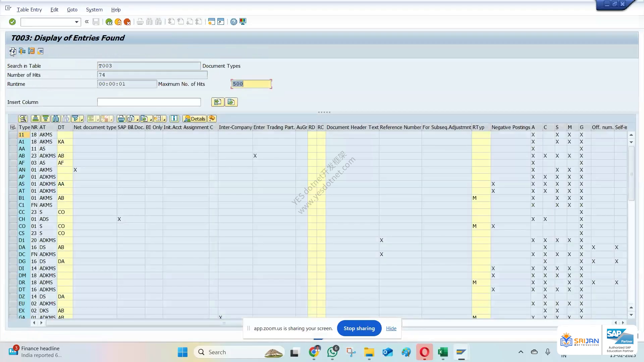Click the Negative Postings column header
Viewport: 644px width, 362px height.
pos(511,127)
